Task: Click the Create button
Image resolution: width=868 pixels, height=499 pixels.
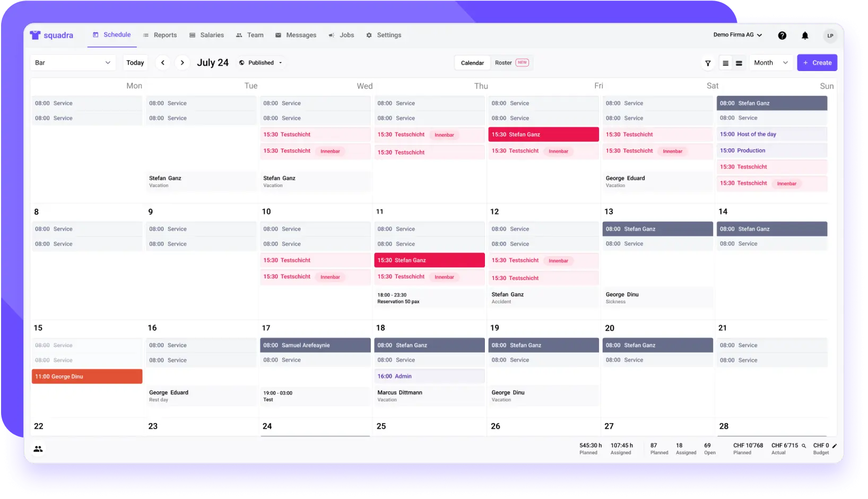Action: coord(817,63)
